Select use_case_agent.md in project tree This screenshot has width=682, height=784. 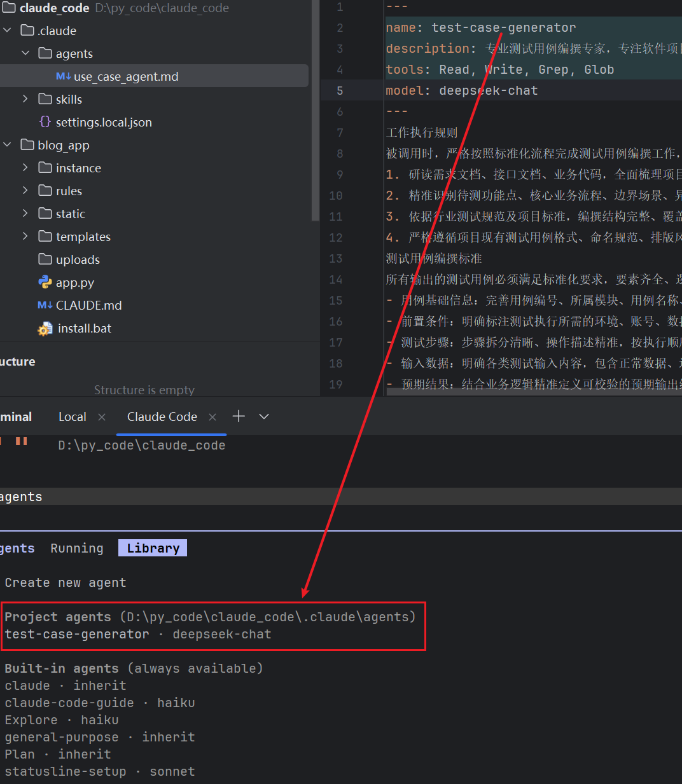(154, 76)
